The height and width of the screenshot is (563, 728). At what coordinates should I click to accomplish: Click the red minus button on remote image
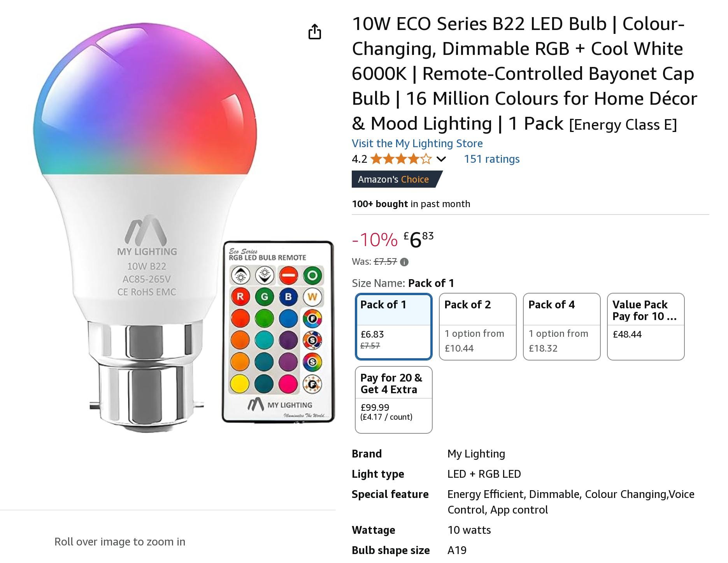point(288,276)
